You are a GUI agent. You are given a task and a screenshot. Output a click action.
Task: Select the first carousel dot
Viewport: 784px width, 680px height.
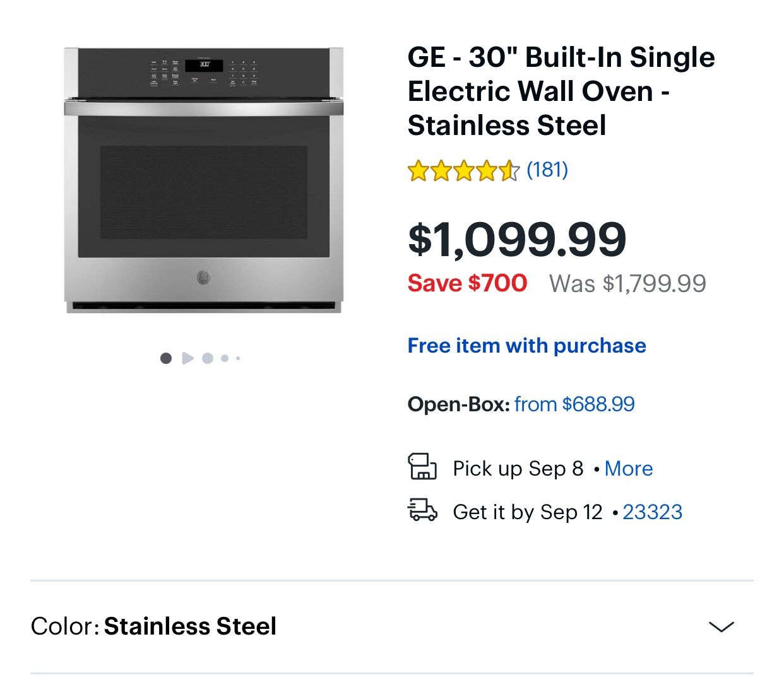coord(166,358)
